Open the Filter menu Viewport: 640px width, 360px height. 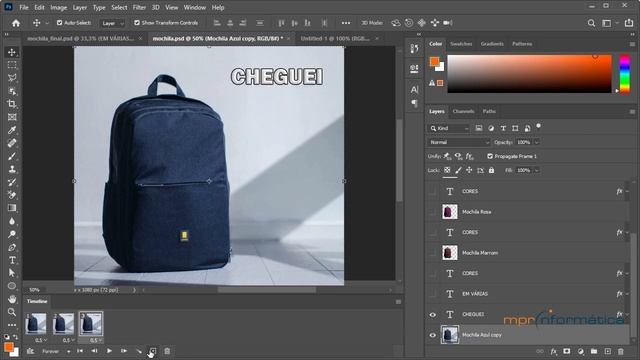(139, 7)
